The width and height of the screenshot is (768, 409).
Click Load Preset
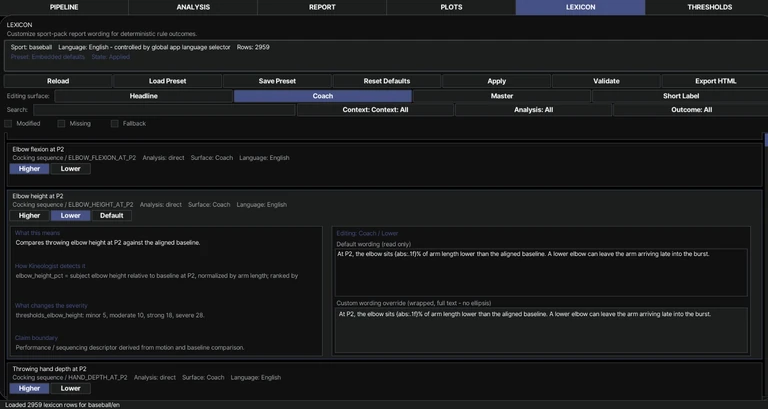click(x=168, y=81)
